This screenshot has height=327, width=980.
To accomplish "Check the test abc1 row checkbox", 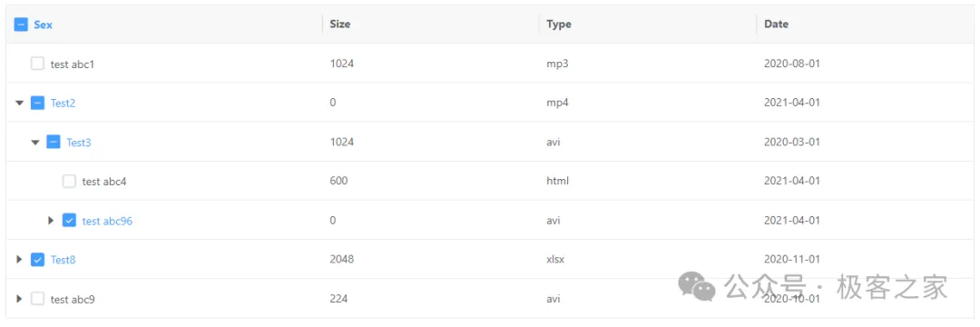I will click(x=37, y=64).
